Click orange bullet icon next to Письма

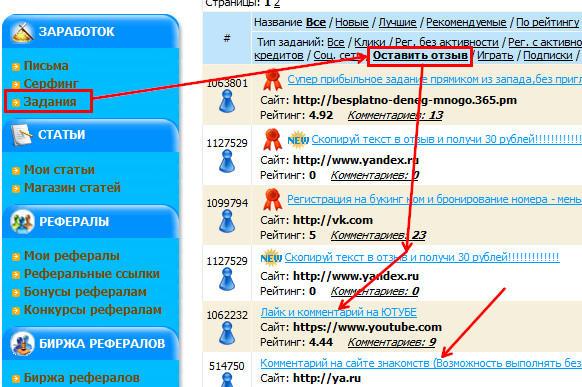tap(16, 67)
